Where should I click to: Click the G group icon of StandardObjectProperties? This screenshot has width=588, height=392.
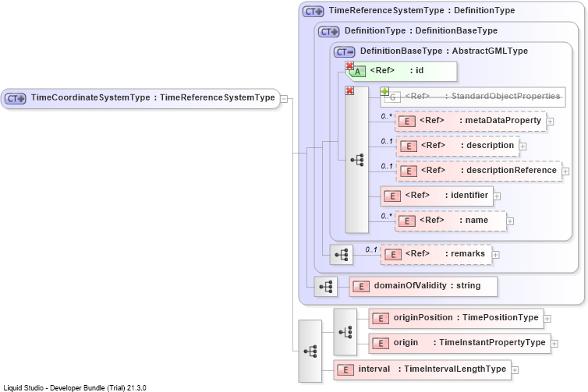coord(392,97)
